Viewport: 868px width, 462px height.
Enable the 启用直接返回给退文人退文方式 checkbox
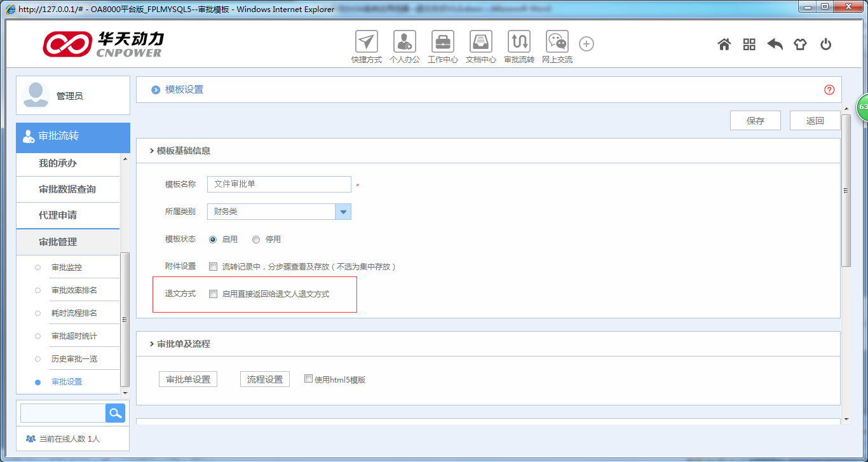pos(214,294)
